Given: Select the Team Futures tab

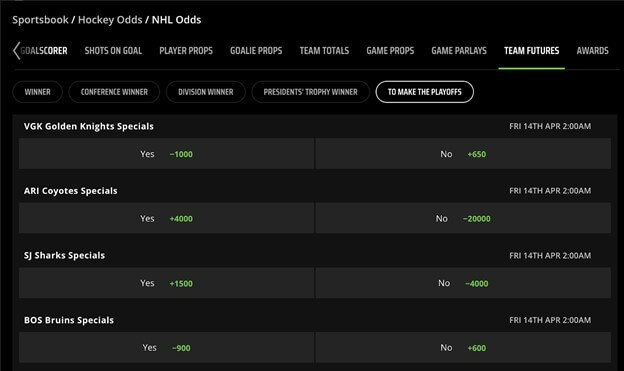Looking at the screenshot, I should [x=531, y=51].
